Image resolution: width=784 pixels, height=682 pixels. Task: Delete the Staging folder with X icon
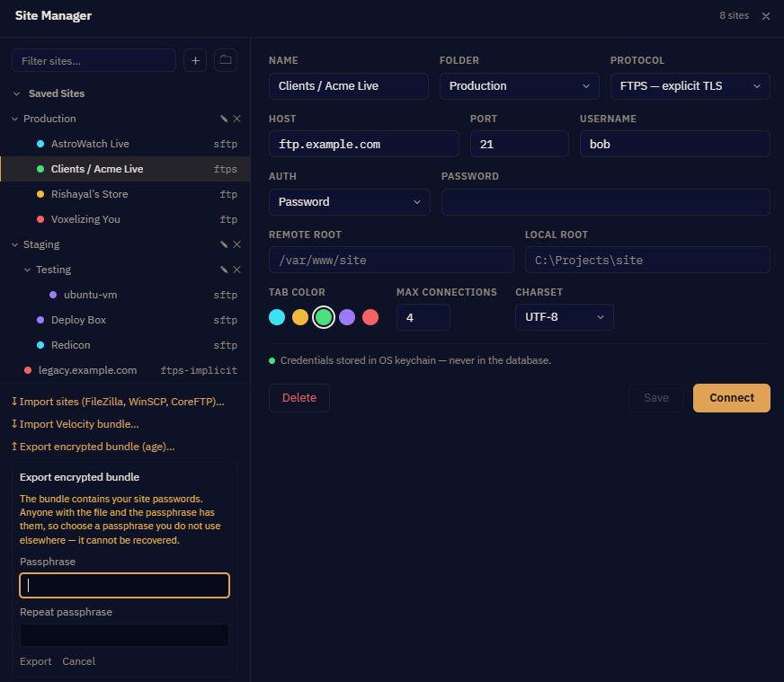(x=237, y=244)
